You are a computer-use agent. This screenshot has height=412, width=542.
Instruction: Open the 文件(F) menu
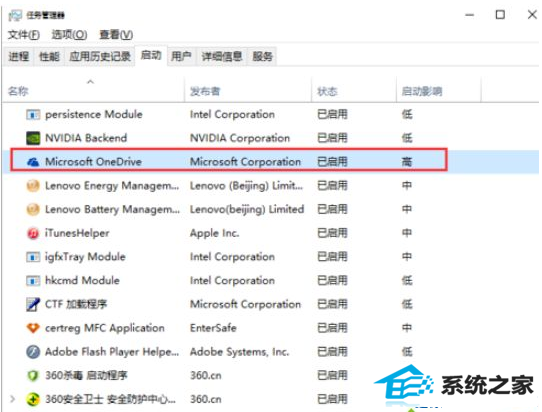pos(24,35)
